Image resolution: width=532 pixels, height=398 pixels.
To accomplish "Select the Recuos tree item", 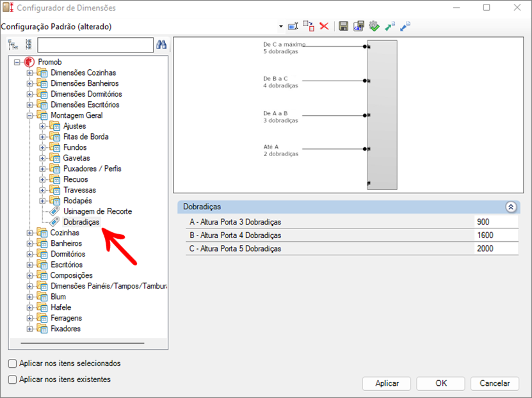I will (x=76, y=179).
